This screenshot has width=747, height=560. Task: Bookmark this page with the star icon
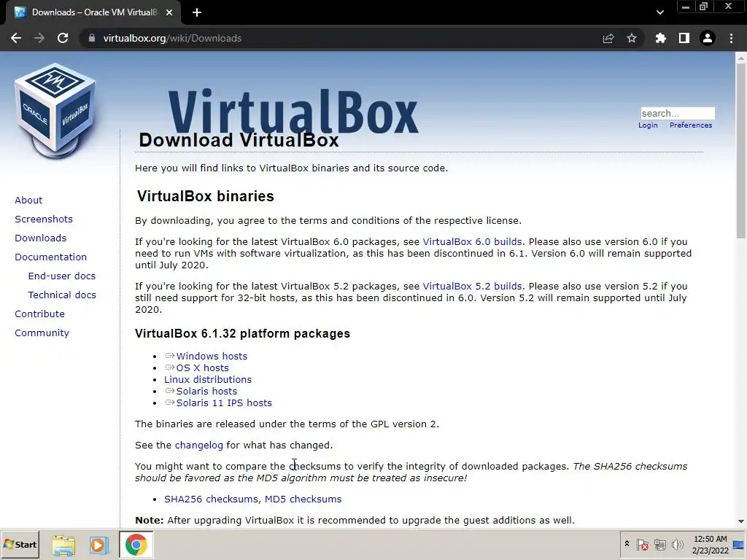pos(632,38)
